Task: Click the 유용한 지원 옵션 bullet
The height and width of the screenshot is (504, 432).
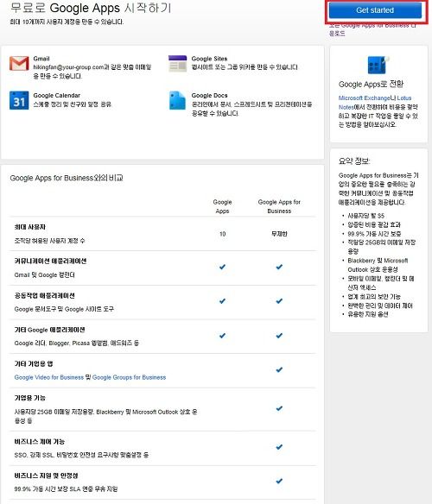Action: point(367,314)
